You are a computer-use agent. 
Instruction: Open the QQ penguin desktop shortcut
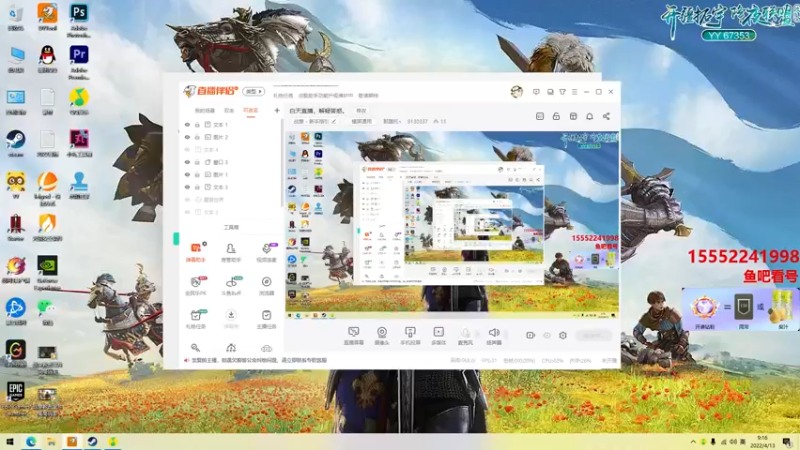[x=47, y=59]
